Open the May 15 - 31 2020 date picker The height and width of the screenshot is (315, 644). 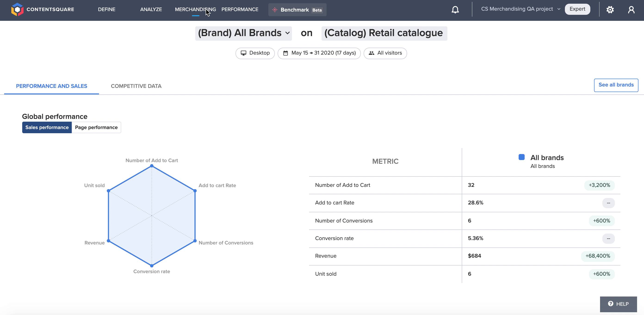(x=319, y=53)
